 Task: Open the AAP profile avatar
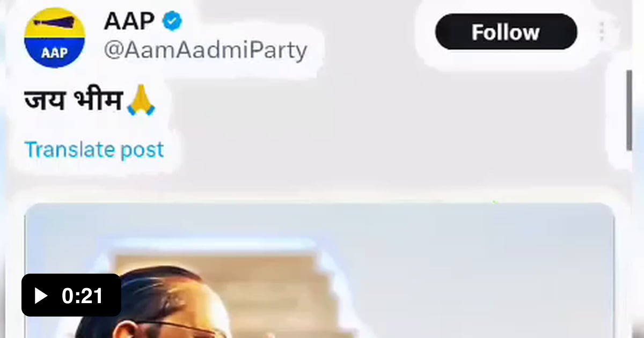[55, 38]
